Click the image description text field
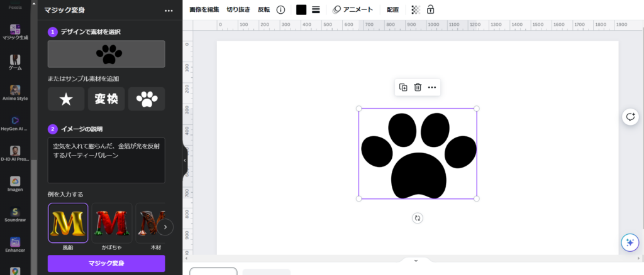This screenshot has height=275, width=644. pyautogui.click(x=106, y=160)
